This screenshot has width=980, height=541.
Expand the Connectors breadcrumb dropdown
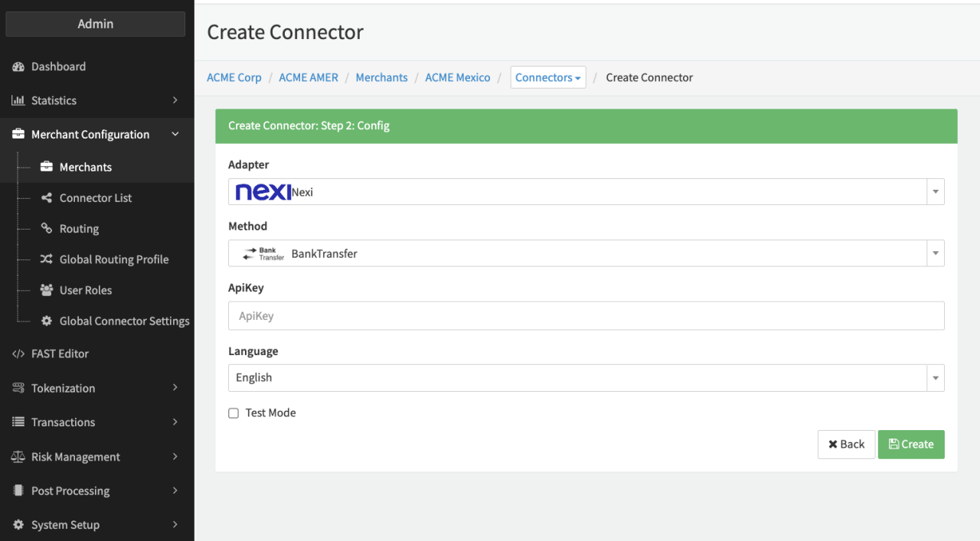[547, 77]
